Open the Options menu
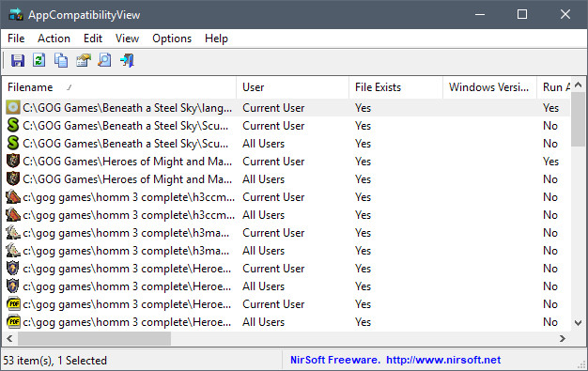Viewport: 588px width, 371px height. click(x=172, y=39)
